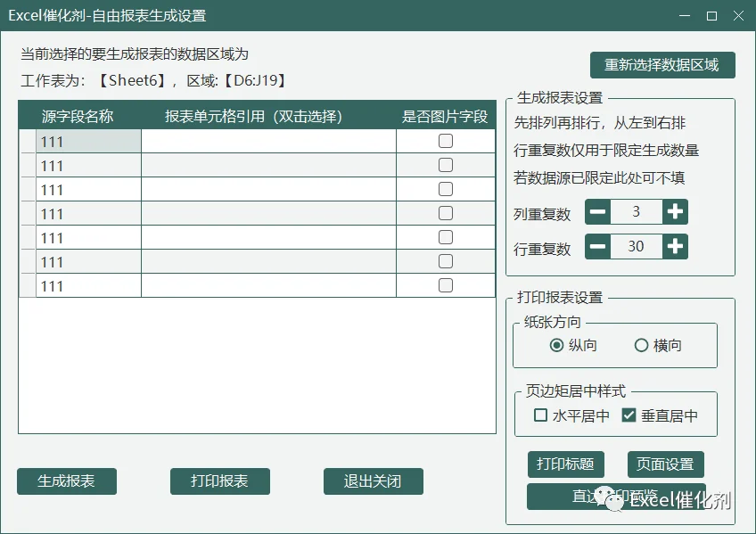Tick 是否图片字段 checkbox in fourth row
Screen dimensions: 756x534
click(446, 213)
